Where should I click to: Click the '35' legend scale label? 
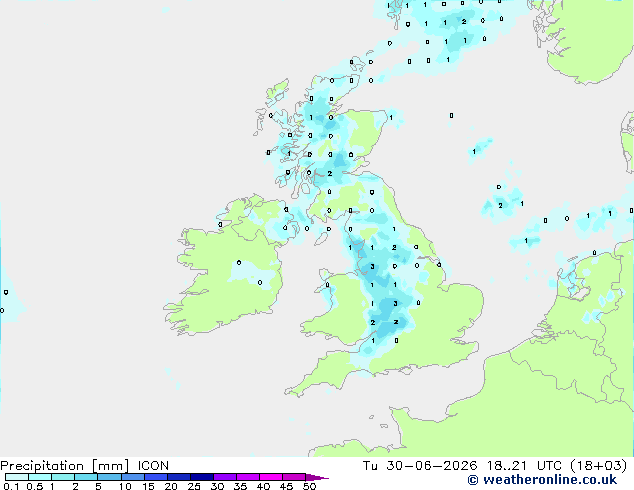241,486
